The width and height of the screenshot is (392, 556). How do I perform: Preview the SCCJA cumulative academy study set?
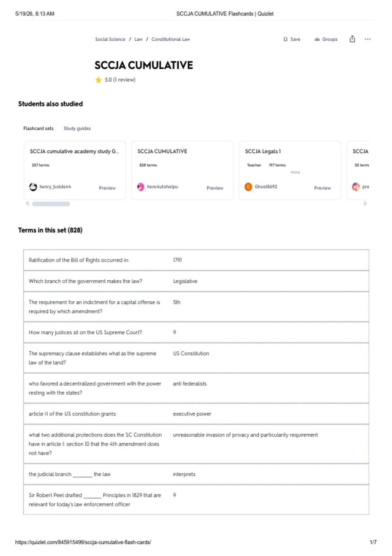107,188
